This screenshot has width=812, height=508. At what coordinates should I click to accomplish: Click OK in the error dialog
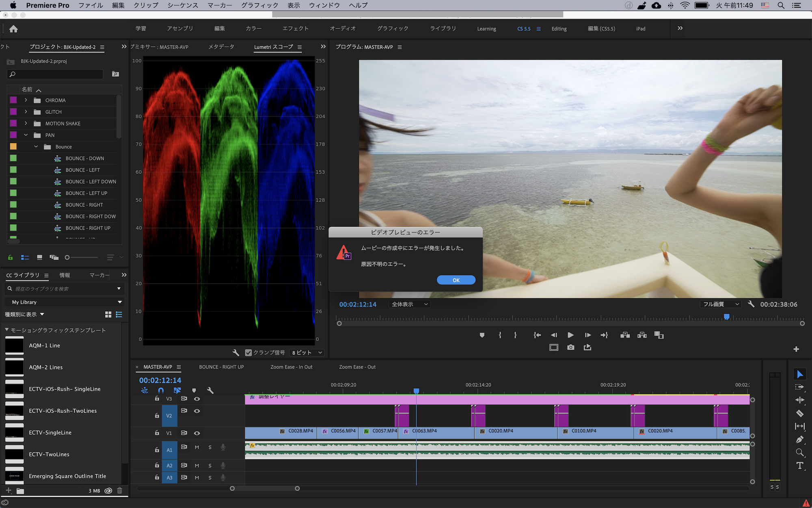point(456,280)
